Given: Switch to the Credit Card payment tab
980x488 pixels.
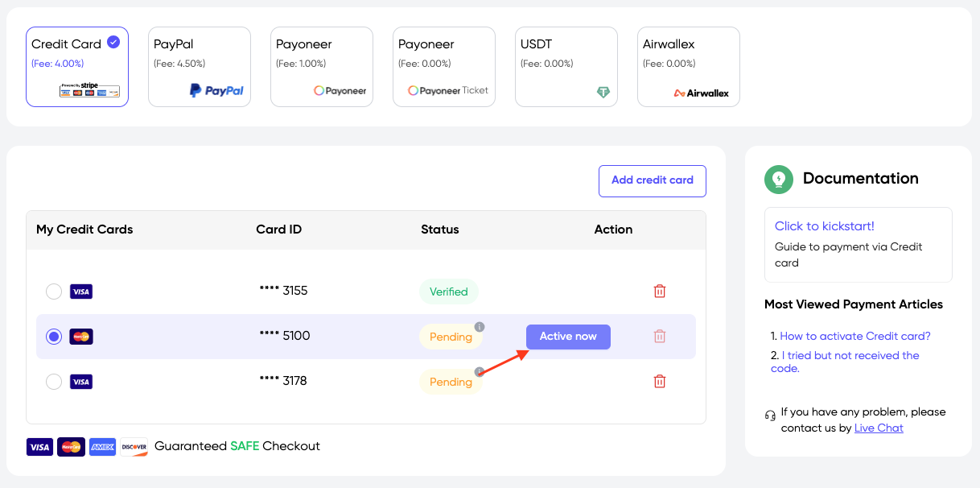Looking at the screenshot, I should click(76, 66).
